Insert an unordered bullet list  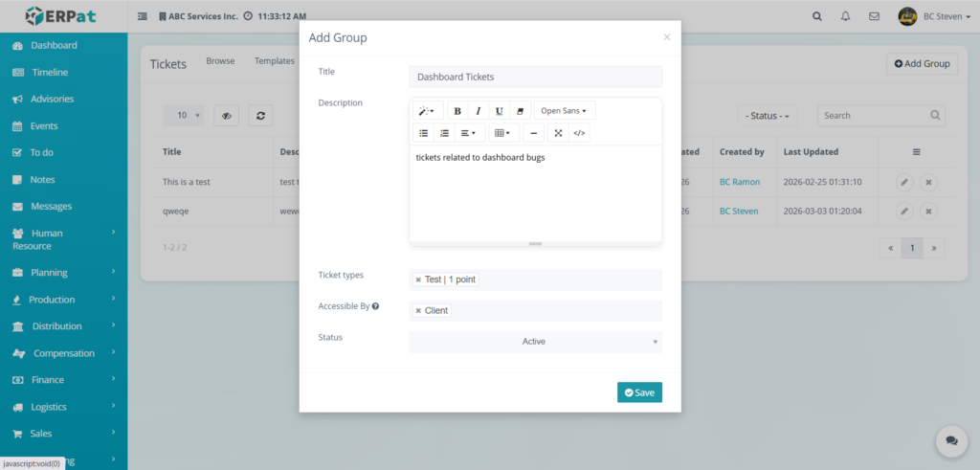[423, 133]
